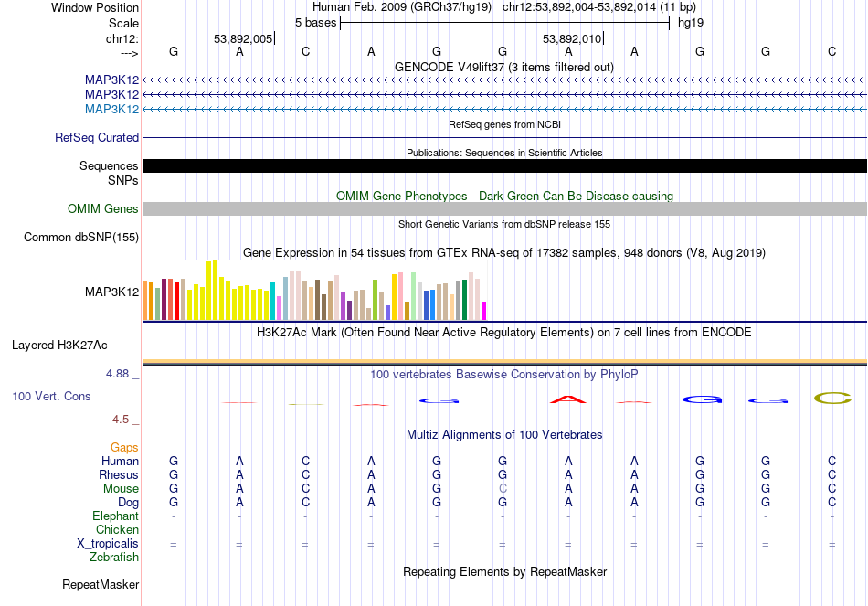Click the 53,892,005 position marker
The image size is (868, 606).
point(244,38)
